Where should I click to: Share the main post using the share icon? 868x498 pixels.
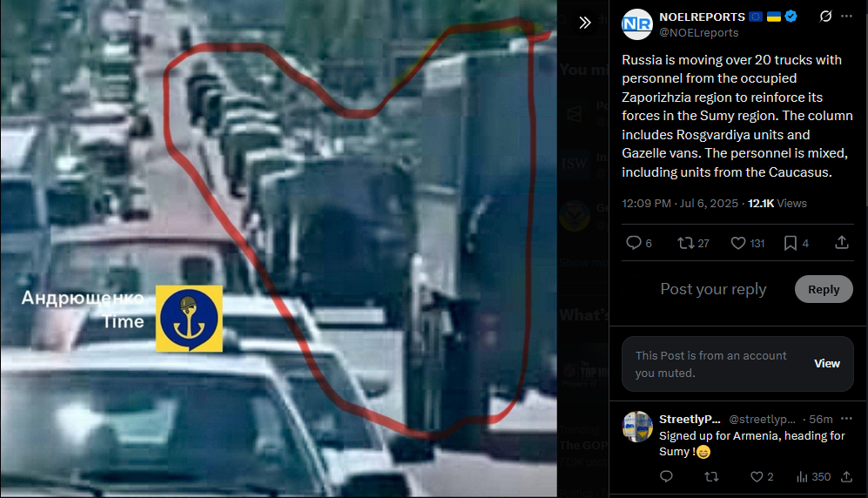(x=841, y=242)
